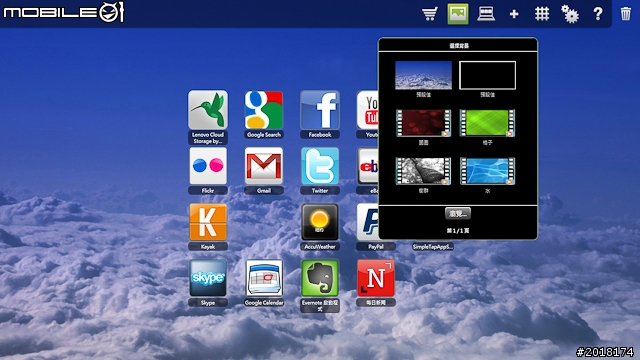
Task: Click the highlighted background picture icon
Action: (458, 14)
